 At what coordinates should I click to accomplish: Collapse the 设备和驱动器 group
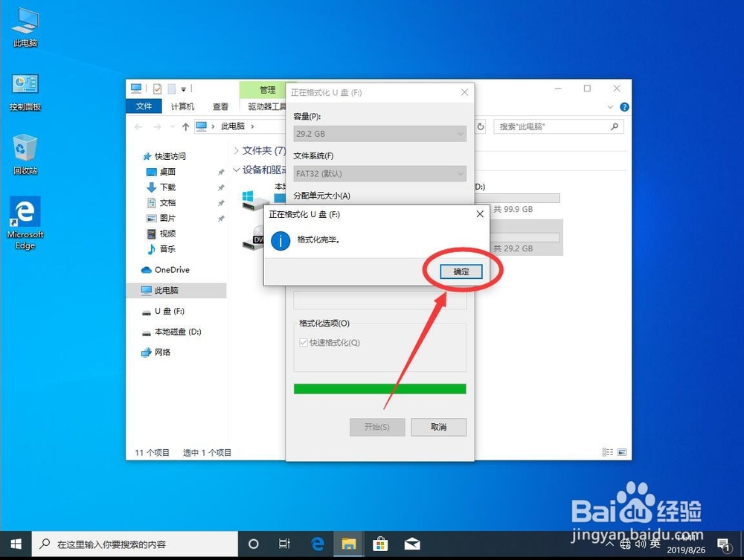click(237, 170)
